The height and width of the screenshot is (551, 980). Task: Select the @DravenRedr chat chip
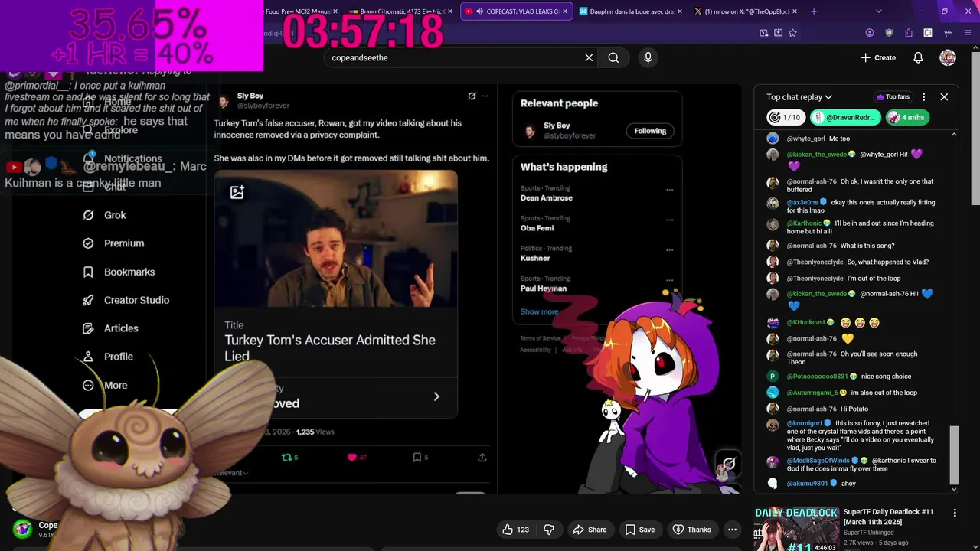click(x=845, y=117)
